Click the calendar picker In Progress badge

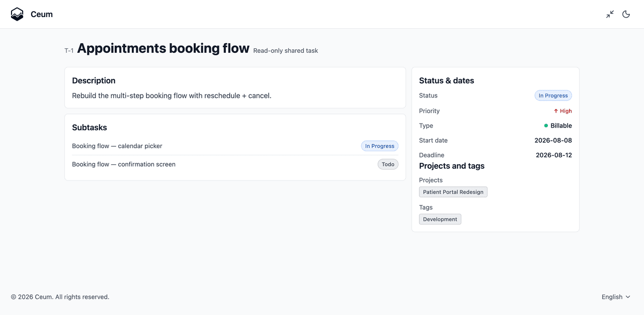380,146
